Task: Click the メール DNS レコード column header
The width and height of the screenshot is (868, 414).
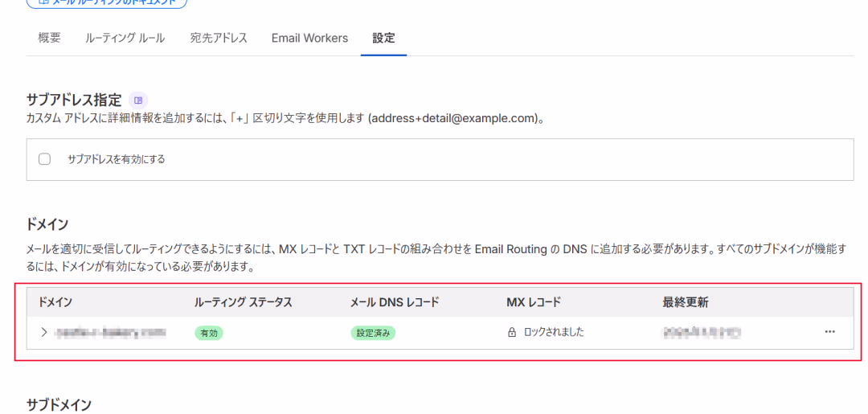Action: [x=395, y=302]
